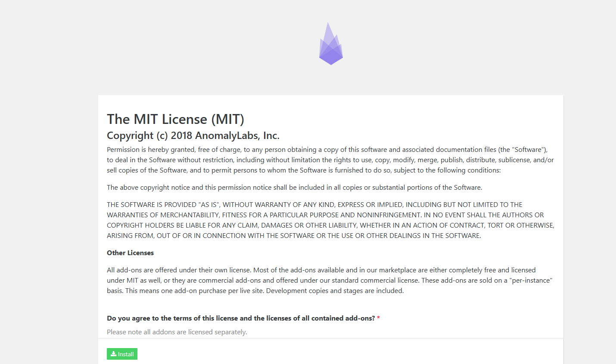
Task: Click the "above copyright notice" sentence
Action: (x=295, y=188)
